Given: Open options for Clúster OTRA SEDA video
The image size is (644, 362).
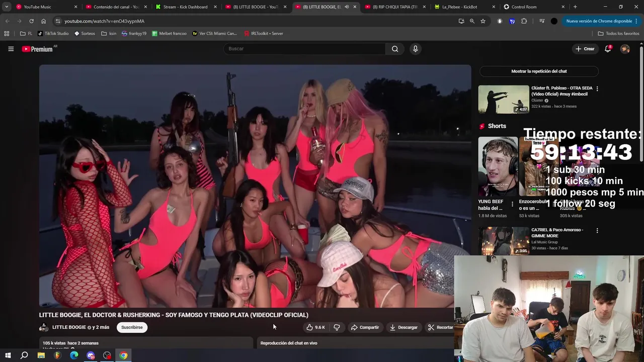Looking at the screenshot, I should pos(597,88).
